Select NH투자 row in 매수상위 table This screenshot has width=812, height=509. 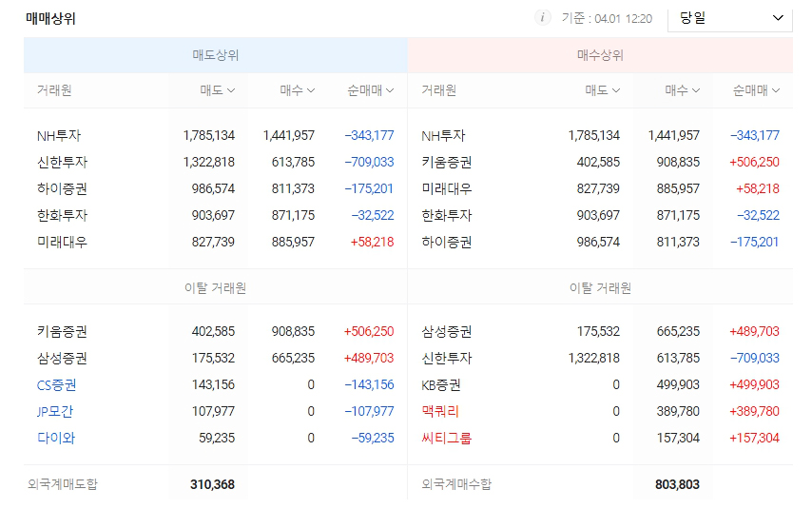[x=600, y=136]
